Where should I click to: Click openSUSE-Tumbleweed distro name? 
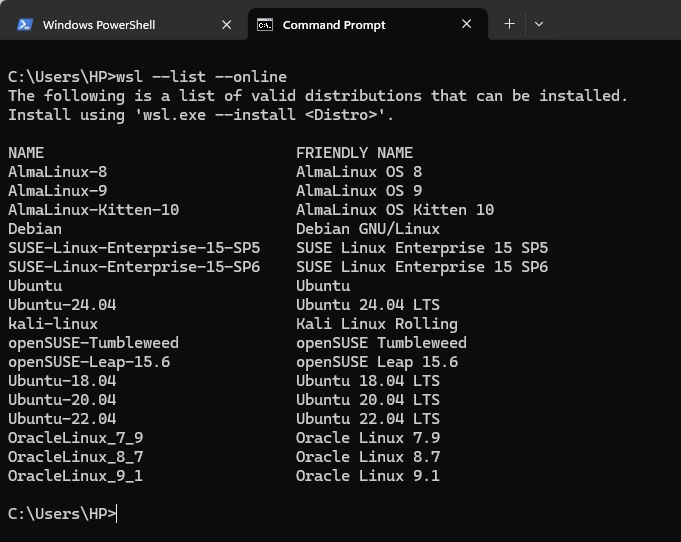coord(93,343)
